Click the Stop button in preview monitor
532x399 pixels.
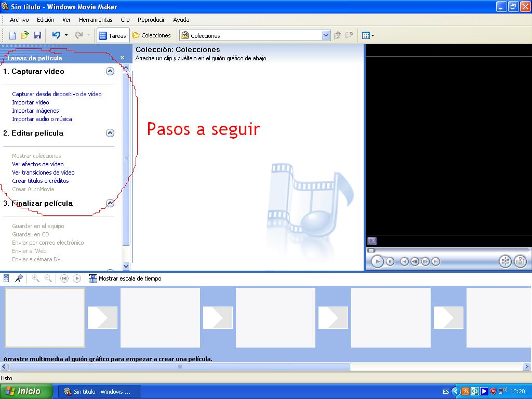point(390,262)
